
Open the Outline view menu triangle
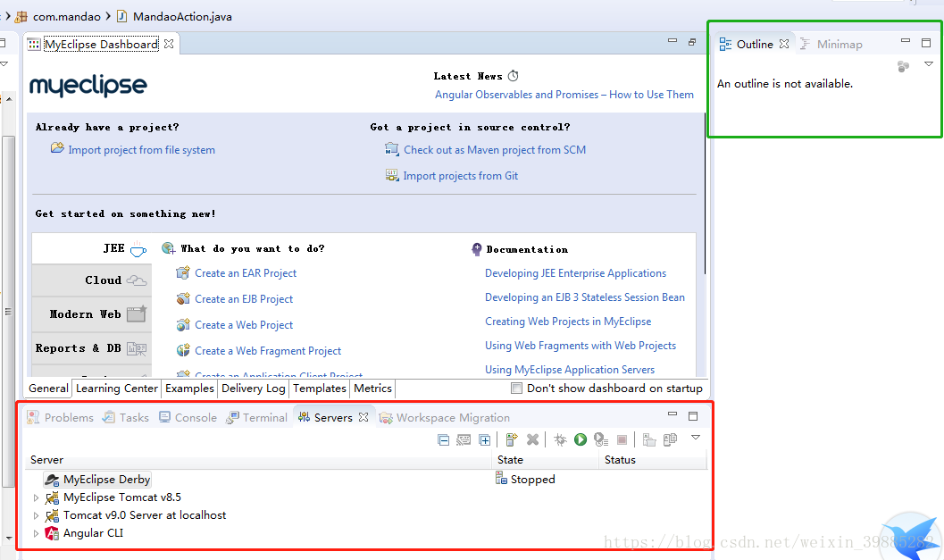[928, 63]
